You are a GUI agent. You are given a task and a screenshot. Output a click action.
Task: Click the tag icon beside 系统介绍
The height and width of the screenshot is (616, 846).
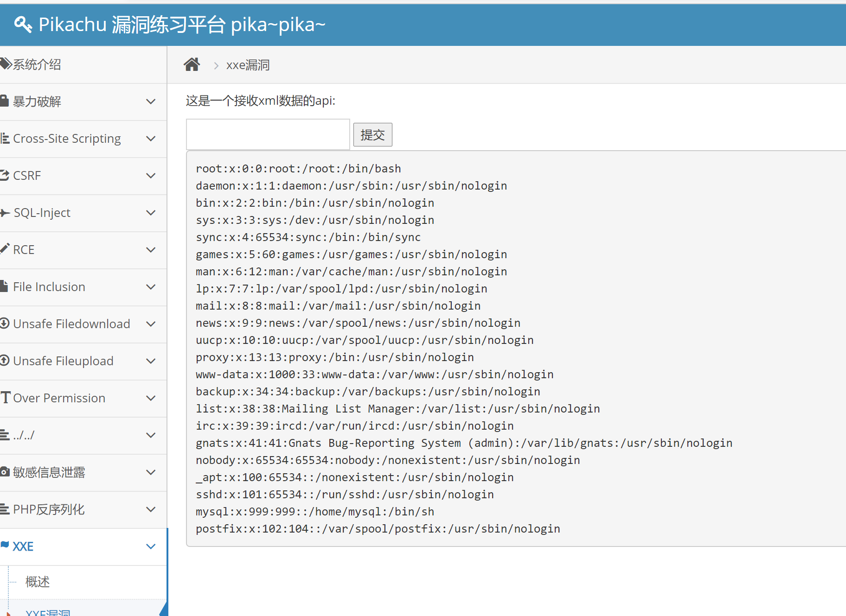pyautogui.click(x=6, y=64)
